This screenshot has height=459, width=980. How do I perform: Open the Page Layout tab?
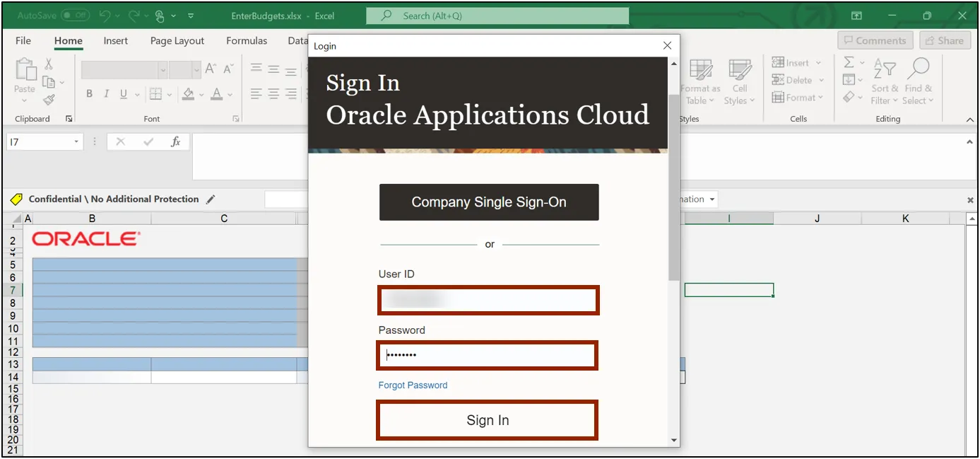point(177,41)
